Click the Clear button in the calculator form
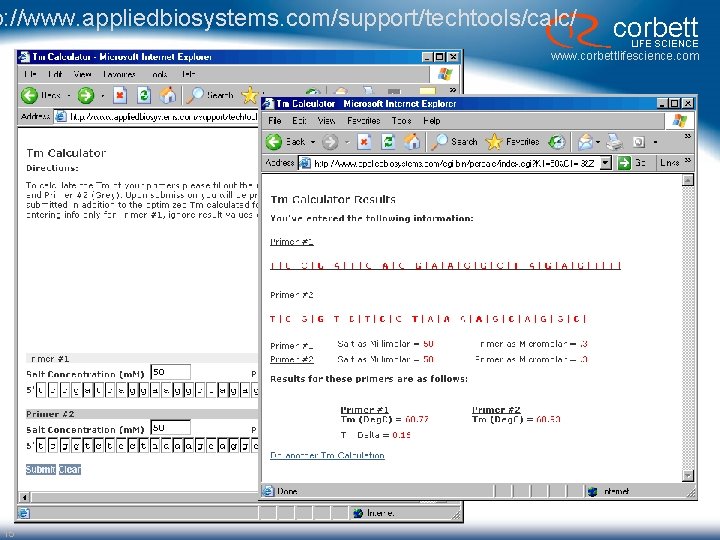The image size is (720, 540). 70,469
